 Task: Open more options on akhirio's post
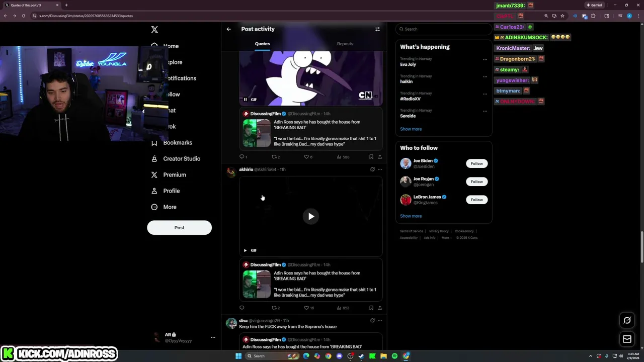coord(380,169)
